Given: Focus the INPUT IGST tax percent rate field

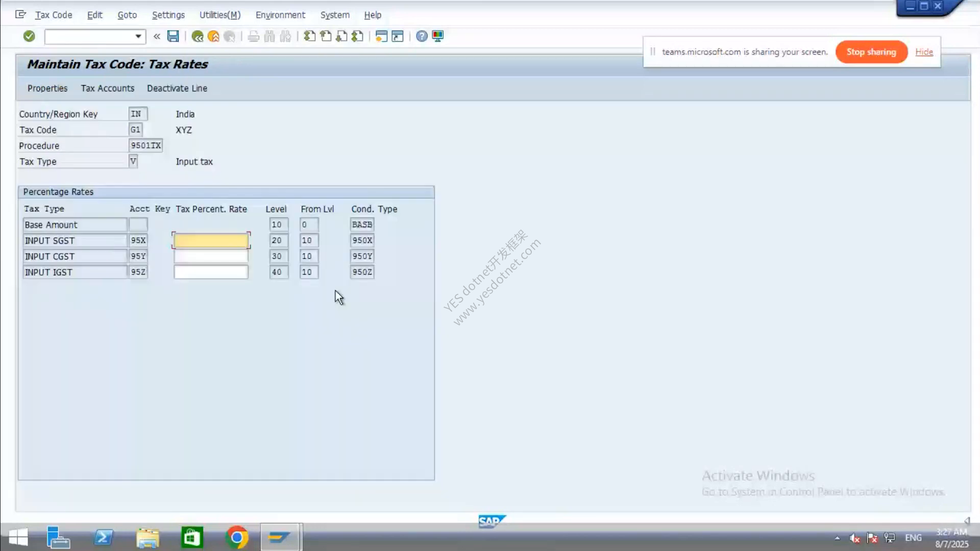Looking at the screenshot, I should [211, 272].
